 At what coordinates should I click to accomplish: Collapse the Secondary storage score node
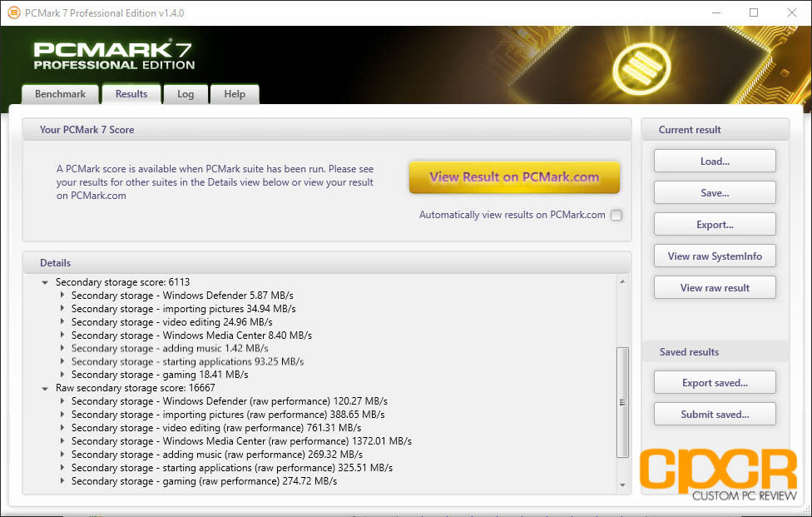tap(45, 282)
